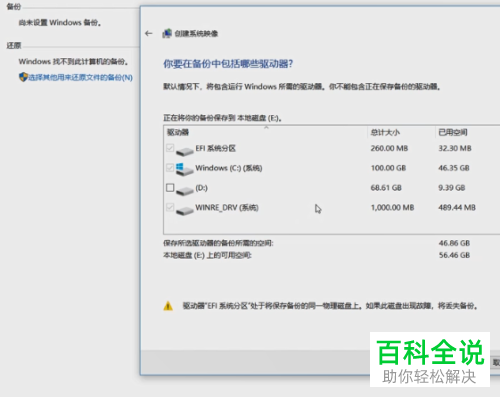The height and width of the screenshot is (397, 500).
Task: Click the greyed WINRE_DRV checkbox
Action: pyautogui.click(x=170, y=207)
